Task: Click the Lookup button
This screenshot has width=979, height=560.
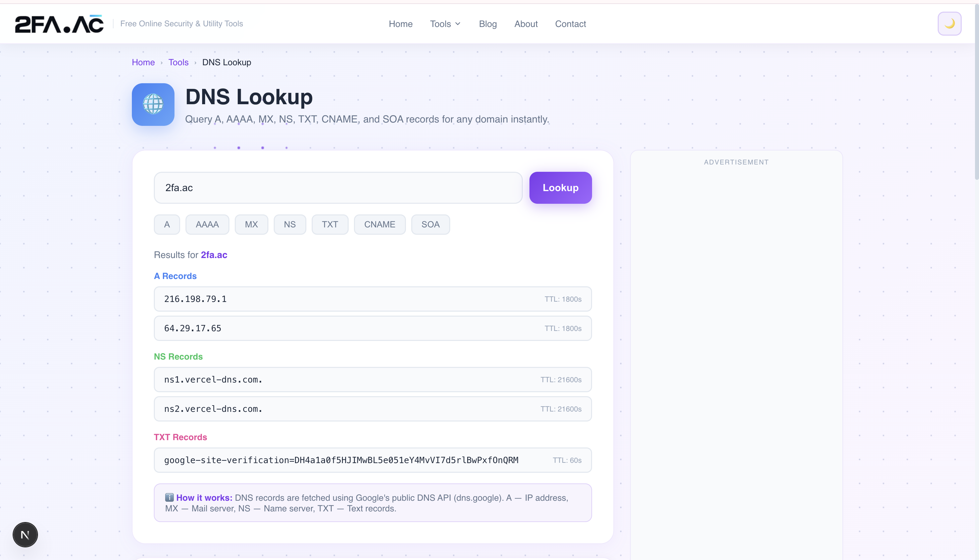Action: [560, 188]
